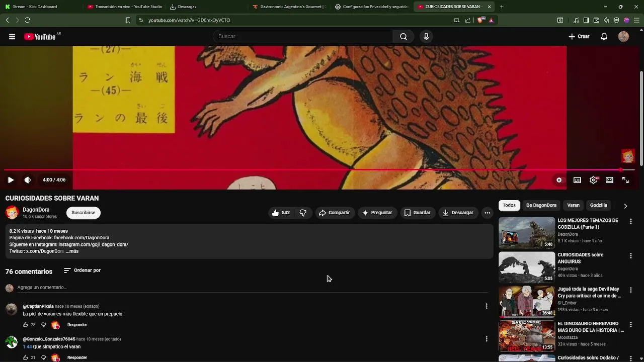
Task: Click the Brave Shields lion icon
Action: 481,20
